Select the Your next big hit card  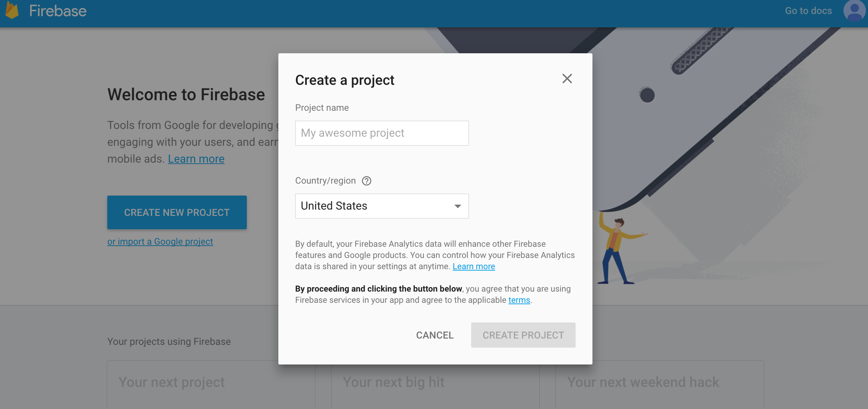[435, 386]
